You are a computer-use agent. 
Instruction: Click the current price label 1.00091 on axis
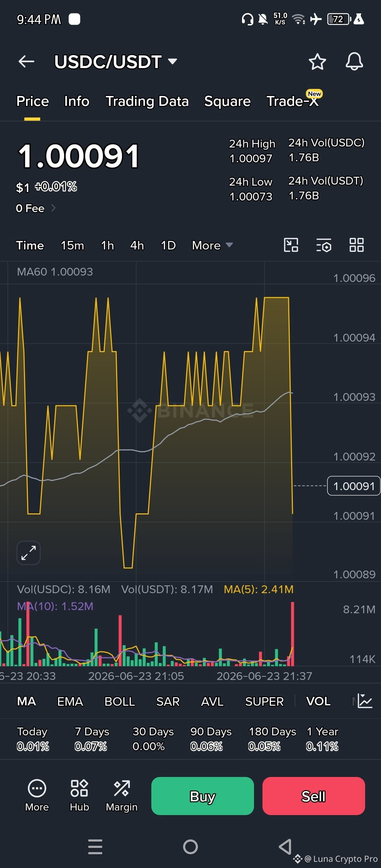[x=354, y=486]
